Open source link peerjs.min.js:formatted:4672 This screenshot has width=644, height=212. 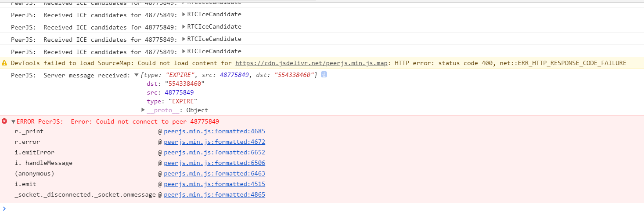[x=214, y=142]
